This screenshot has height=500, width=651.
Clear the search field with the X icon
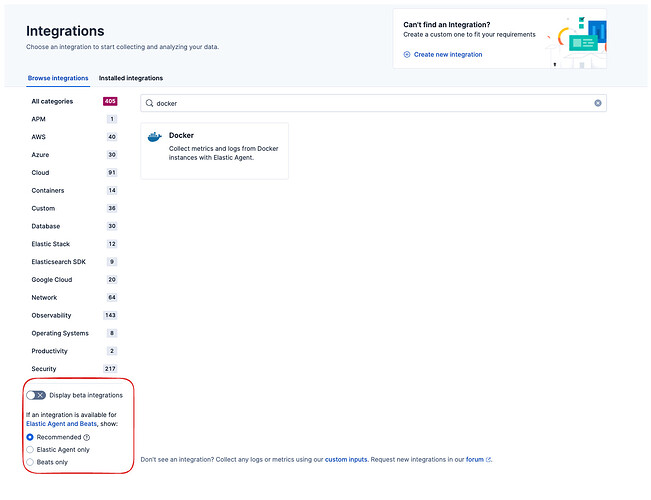(x=597, y=103)
